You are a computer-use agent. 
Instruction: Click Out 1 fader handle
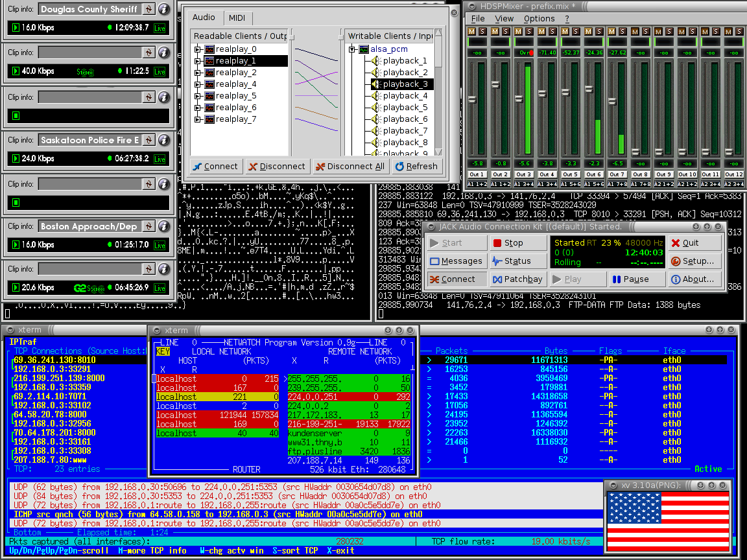click(x=472, y=100)
